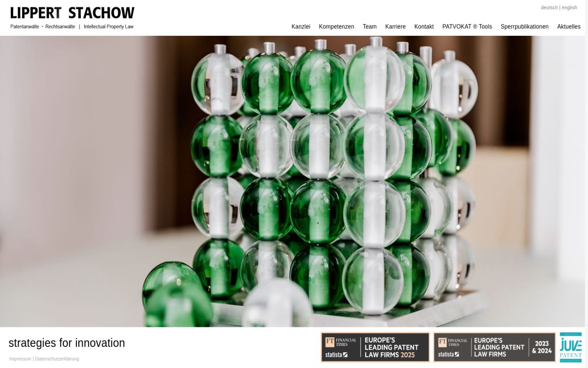
Task: Click the "strategies for innovation" tagline
Action: [x=67, y=343]
